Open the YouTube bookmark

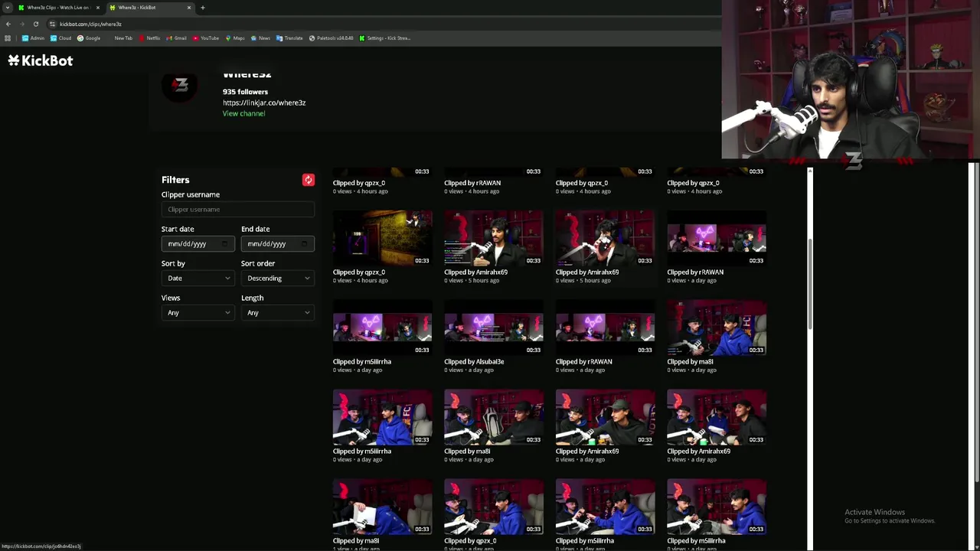pos(206,37)
